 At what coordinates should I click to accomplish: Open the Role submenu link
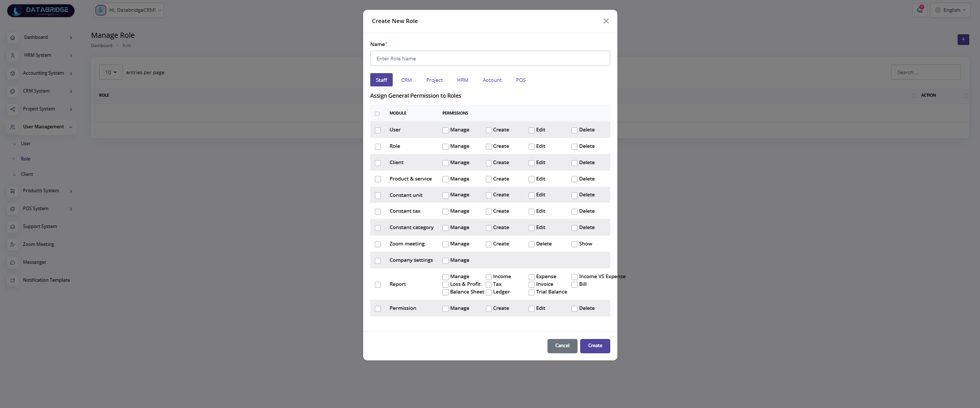coord(26,159)
